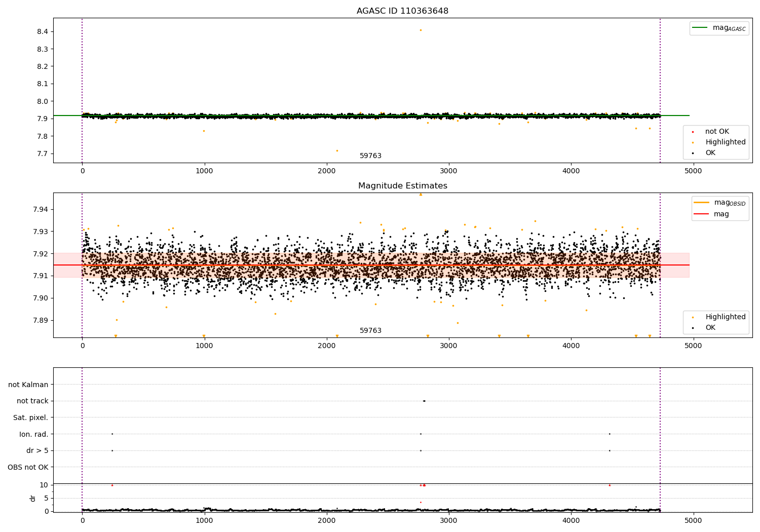Click the 'dr > 5' marker near x=250
This screenshot has width=760, height=532.
(112, 450)
